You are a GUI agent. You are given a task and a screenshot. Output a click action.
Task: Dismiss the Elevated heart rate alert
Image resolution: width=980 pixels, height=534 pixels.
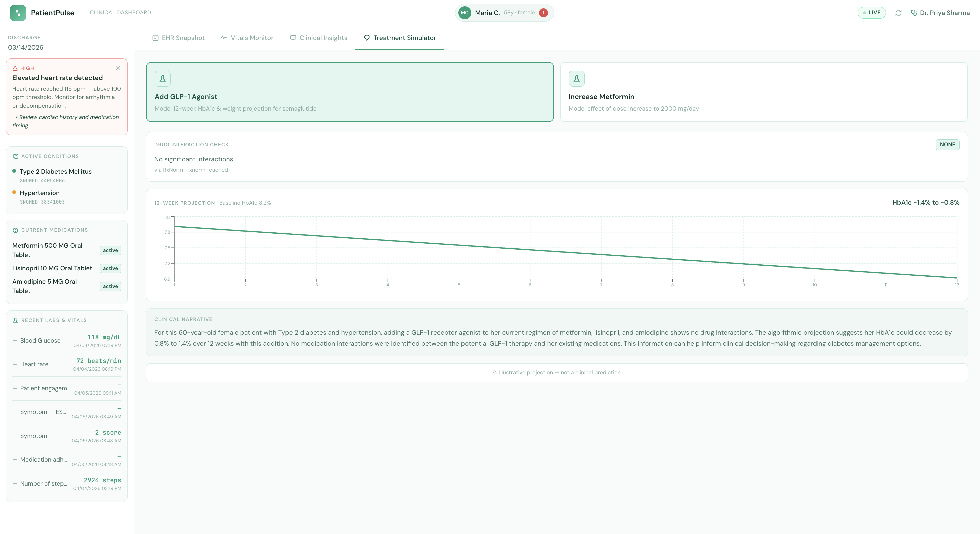click(118, 68)
